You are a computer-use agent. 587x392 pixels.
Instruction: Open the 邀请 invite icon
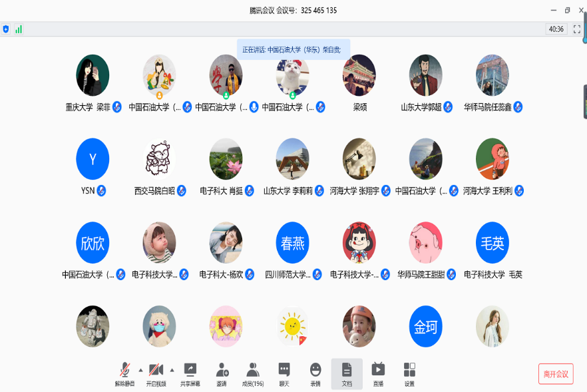tap(222, 373)
